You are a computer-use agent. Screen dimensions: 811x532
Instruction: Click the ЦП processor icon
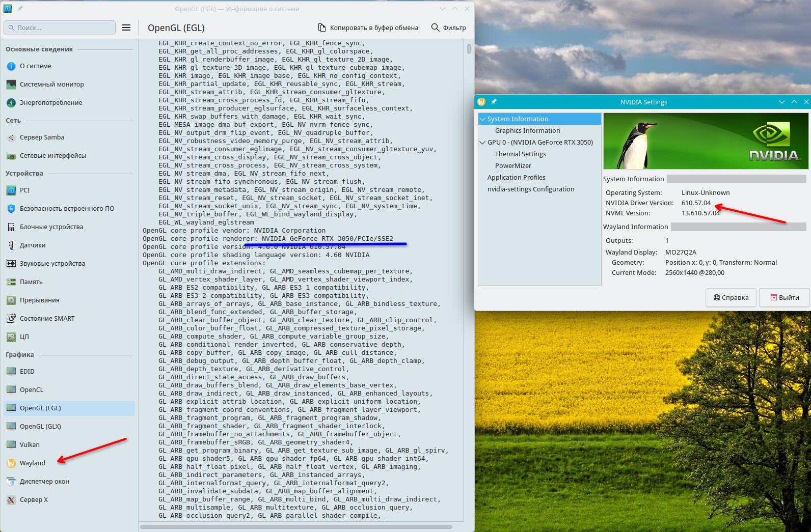point(11,337)
